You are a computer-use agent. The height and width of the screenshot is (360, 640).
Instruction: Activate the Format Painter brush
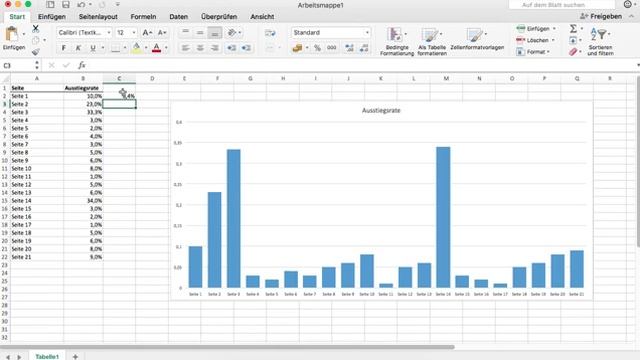tap(36, 51)
